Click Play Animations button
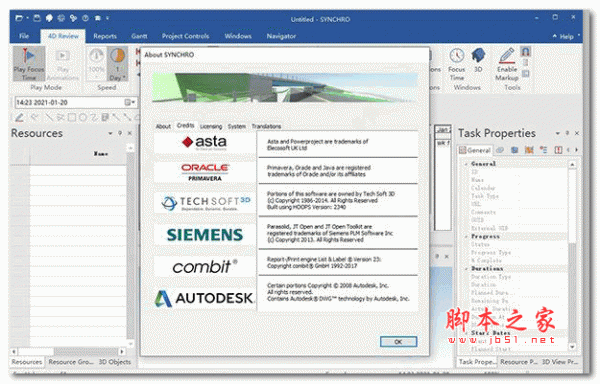The width and height of the screenshot is (600, 384). pos(62,63)
